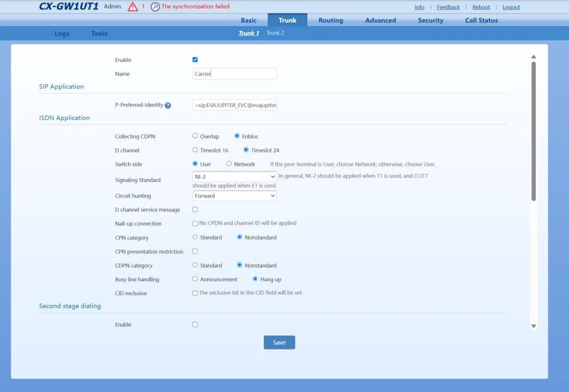Enable Second stage dialing checkbox
Screen dimensions: 569x392
pyautogui.click(x=195, y=324)
